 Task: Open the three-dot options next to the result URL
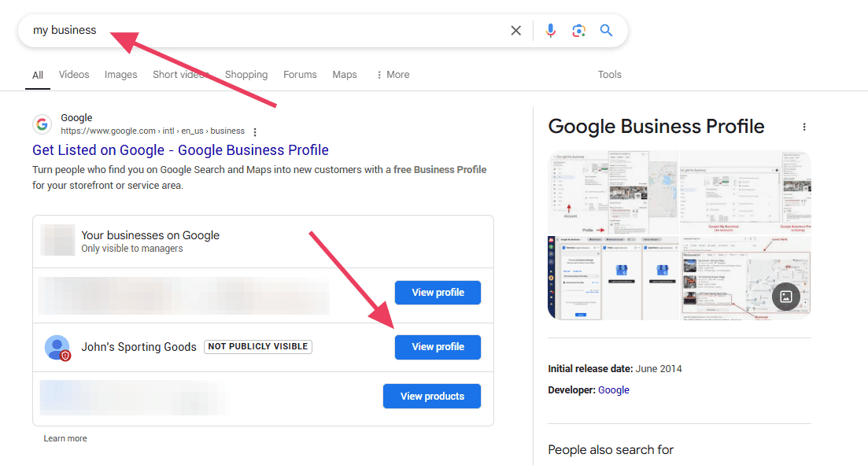pyautogui.click(x=256, y=131)
